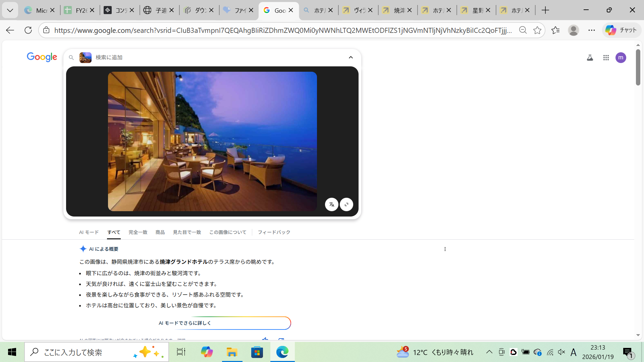Toggle the volume mute tray icon
Image resolution: width=644 pixels, height=362 pixels.
pyautogui.click(x=561, y=352)
